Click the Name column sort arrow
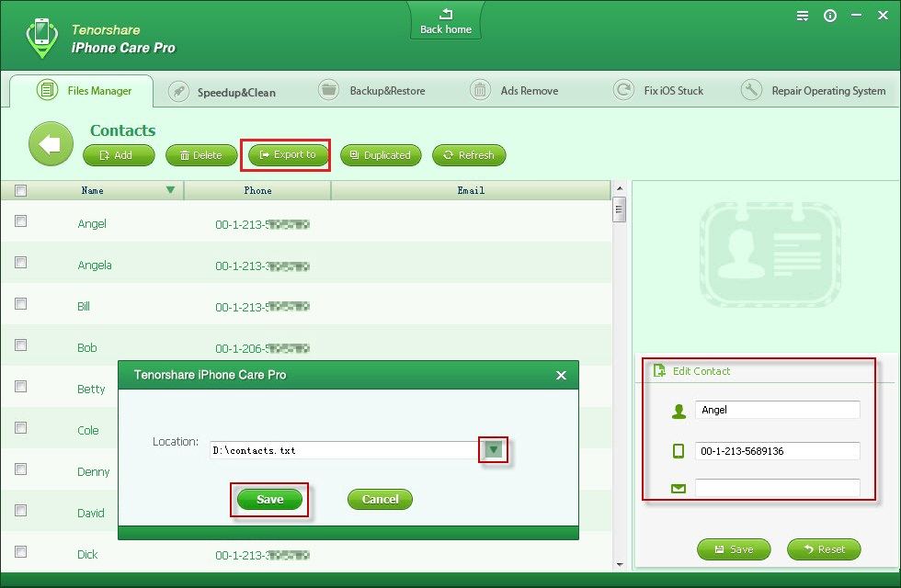 170,190
